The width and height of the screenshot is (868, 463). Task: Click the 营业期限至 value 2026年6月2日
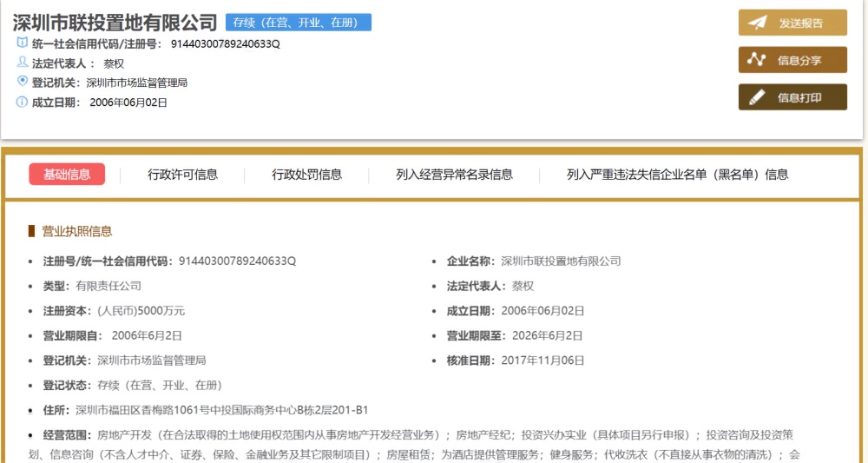(548, 335)
